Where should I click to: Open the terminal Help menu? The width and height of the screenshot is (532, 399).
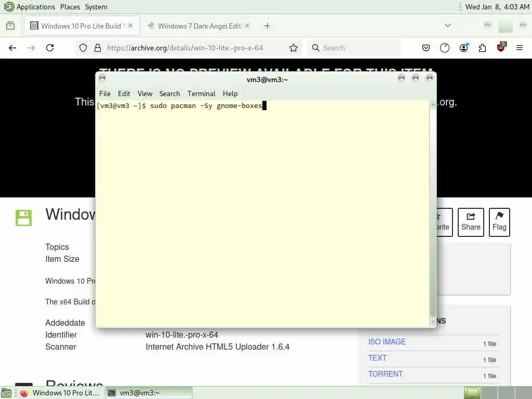(x=230, y=94)
